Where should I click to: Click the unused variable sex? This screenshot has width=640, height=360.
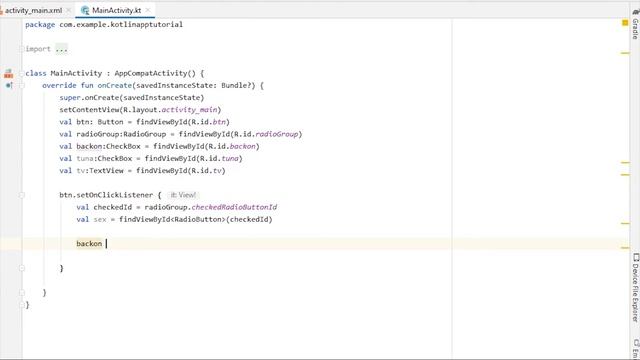click(100, 220)
